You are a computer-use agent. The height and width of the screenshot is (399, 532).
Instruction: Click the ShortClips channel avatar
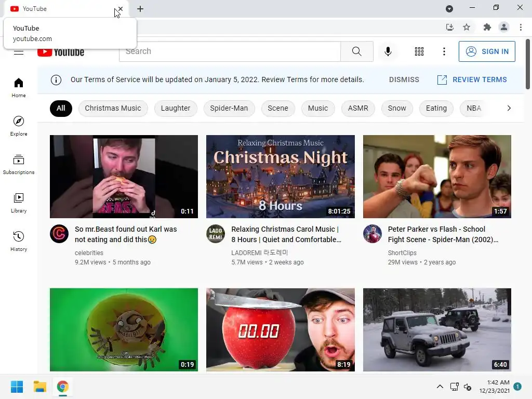[x=372, y=234]
